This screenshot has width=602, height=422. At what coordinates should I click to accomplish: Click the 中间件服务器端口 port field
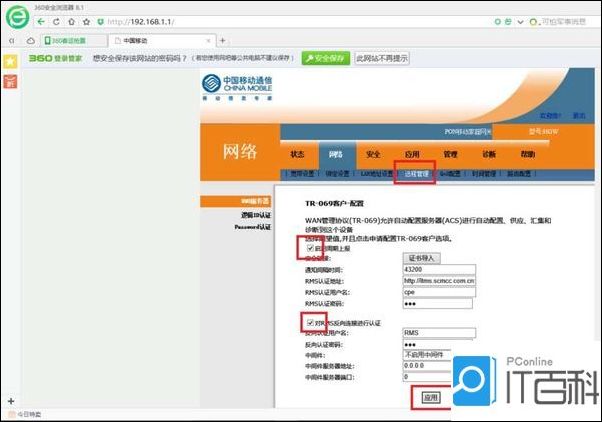pyautogui.click(x=427, y=377)
